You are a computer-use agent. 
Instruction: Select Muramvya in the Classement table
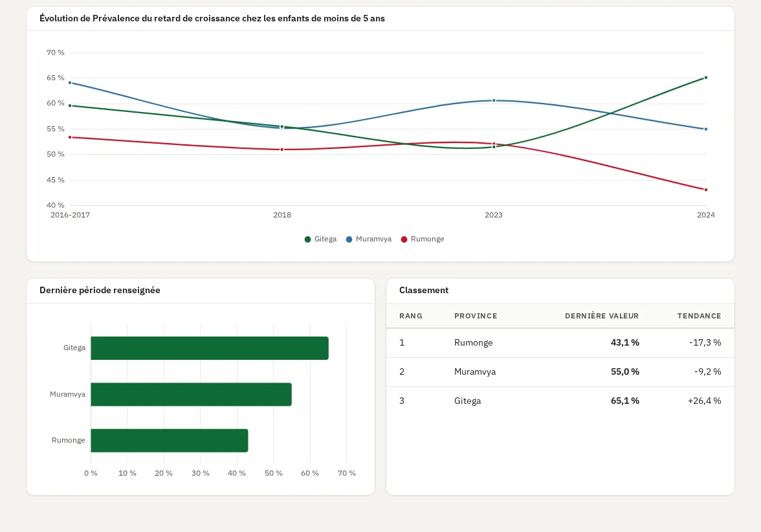pos(475,371)
